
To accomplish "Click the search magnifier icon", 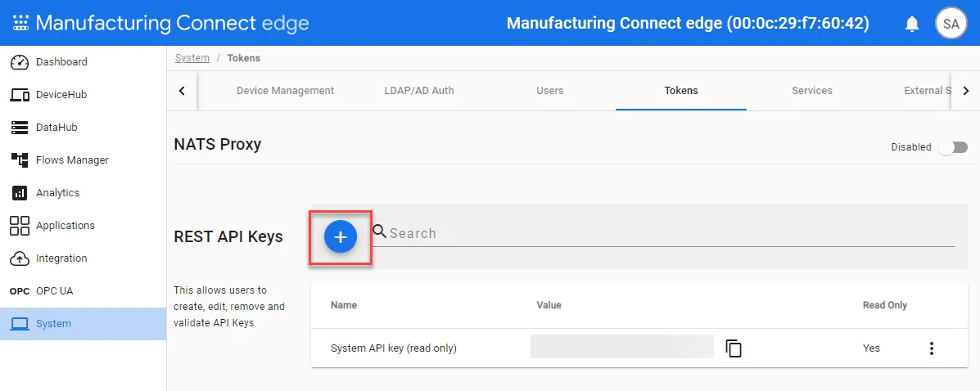I will 379,231.
